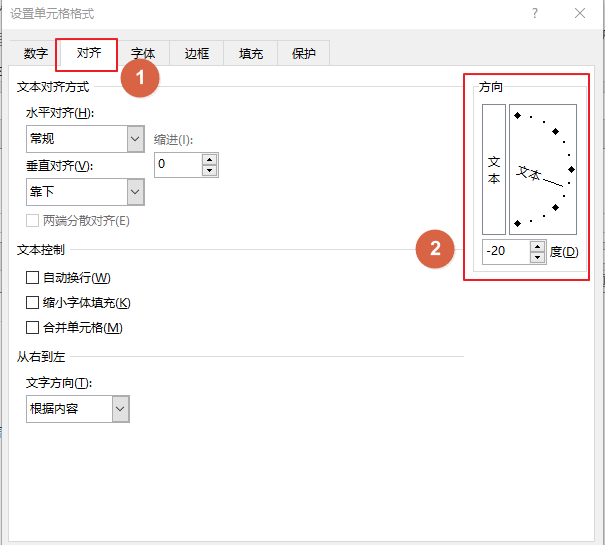Screen dimensions: 605x545
Task: Decrease the 缩进 indent value
Action: 209,170
